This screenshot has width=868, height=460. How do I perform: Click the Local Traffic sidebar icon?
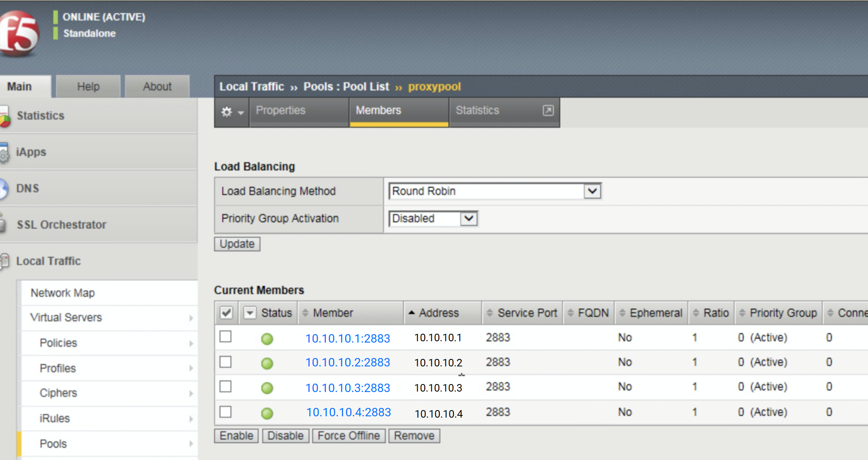tap(4, 261)
